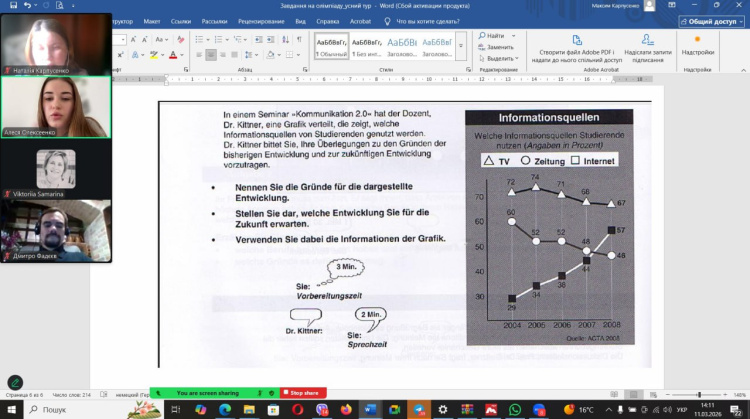Screen dimensions: 750x419
Task: Click the Заменить button
Action: coord(496,47)
